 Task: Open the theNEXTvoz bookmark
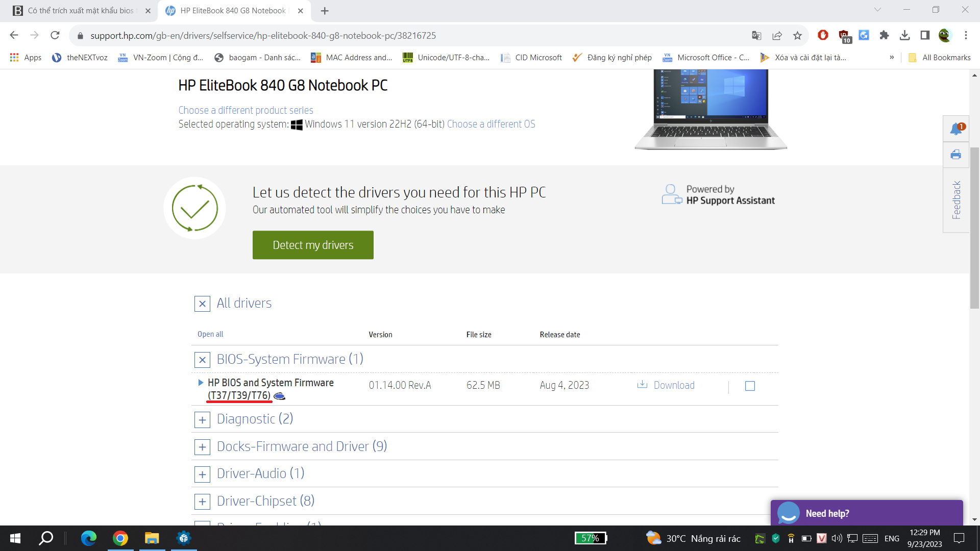click(x=80, y=58)
